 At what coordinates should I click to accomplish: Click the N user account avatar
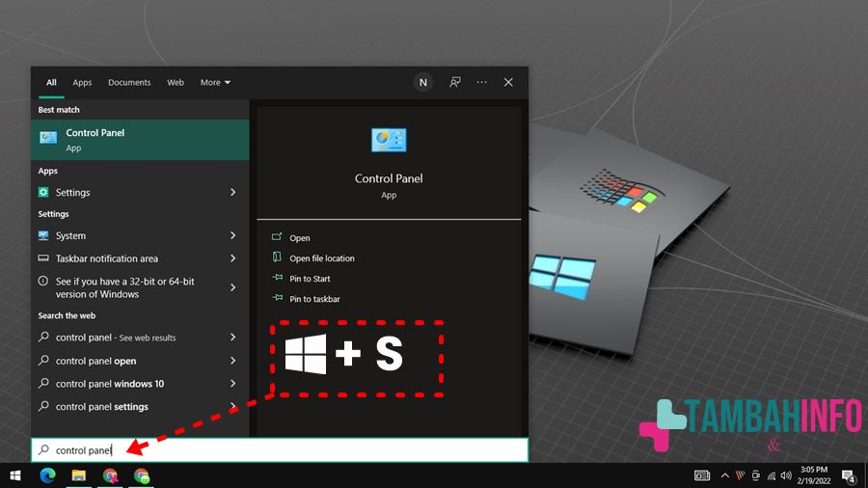(x=423, y=82)
